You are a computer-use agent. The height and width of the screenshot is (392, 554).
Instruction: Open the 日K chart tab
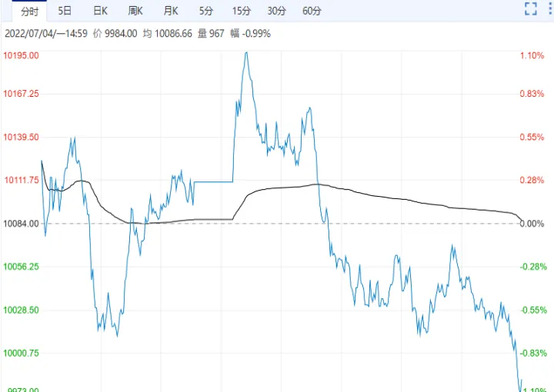100,11
